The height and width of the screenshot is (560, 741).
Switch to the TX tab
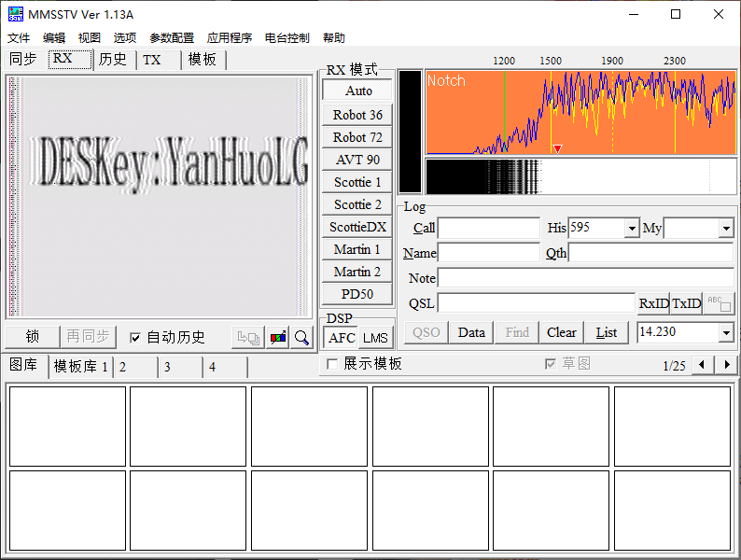click(x=158, y=60)
